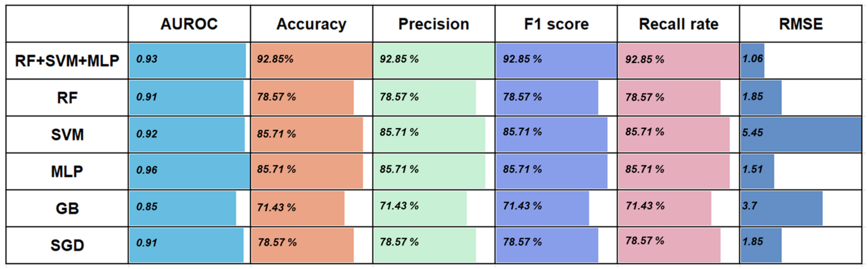Select the SVM row label
Screen dimensions: 868x269
click(x=67, y=135)
